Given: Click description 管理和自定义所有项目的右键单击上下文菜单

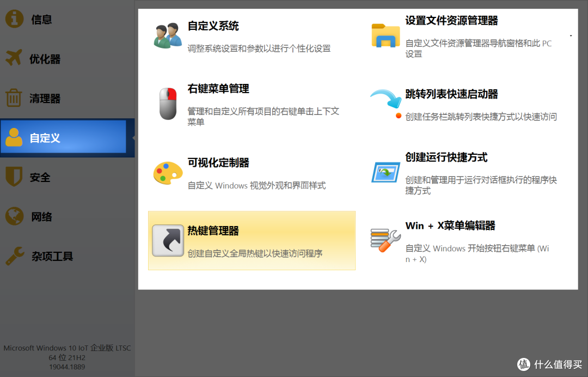Looking at the screenshot, I should [x=264, y=116].
